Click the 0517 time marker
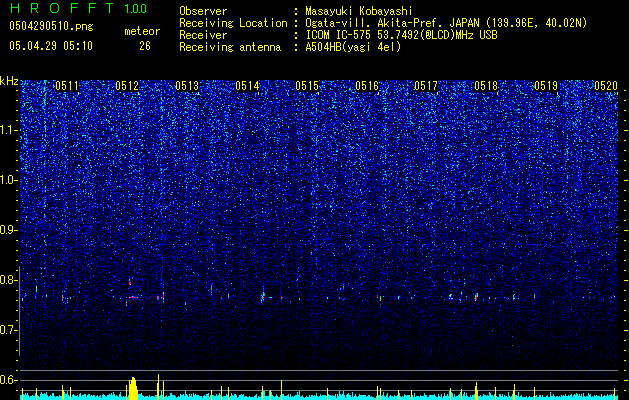 point(426,86)
